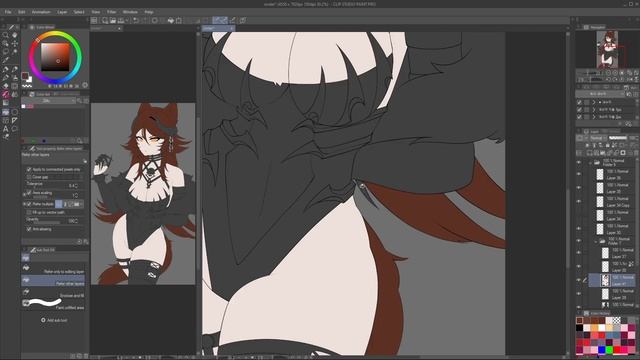Viewport: 640px width, 360px height.
Task: Click the trash icon below sub tool list
Action: pyautogui.click(x=86, y=356)
